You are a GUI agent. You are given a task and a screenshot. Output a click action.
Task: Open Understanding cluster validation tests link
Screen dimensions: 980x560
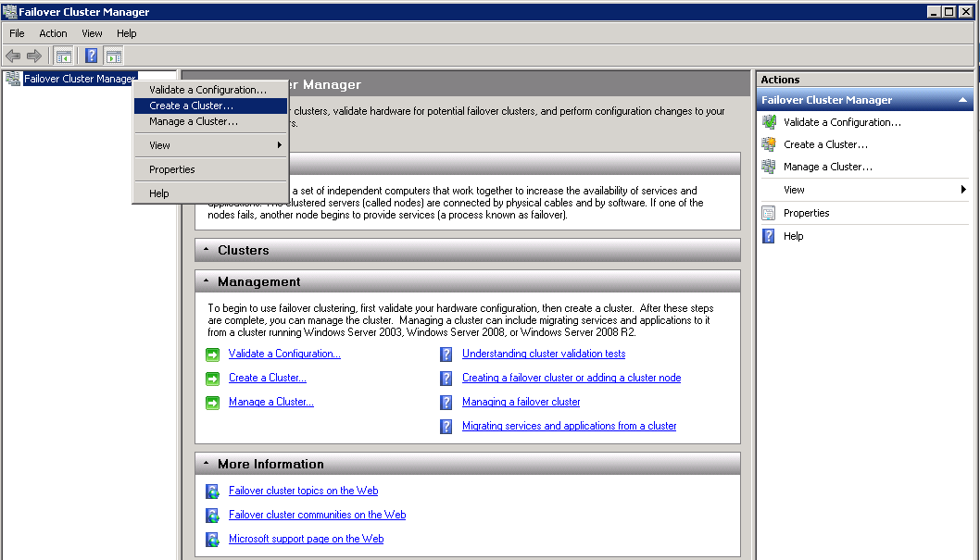544,354
